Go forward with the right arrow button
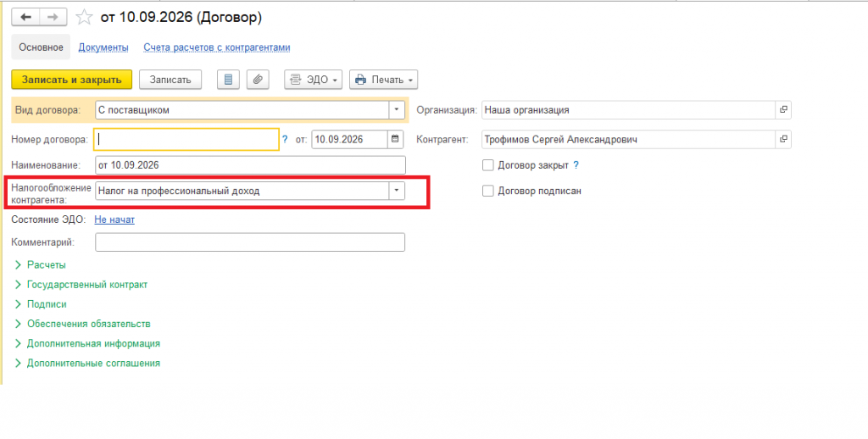 pyautogui.click(x=53, y=17)
